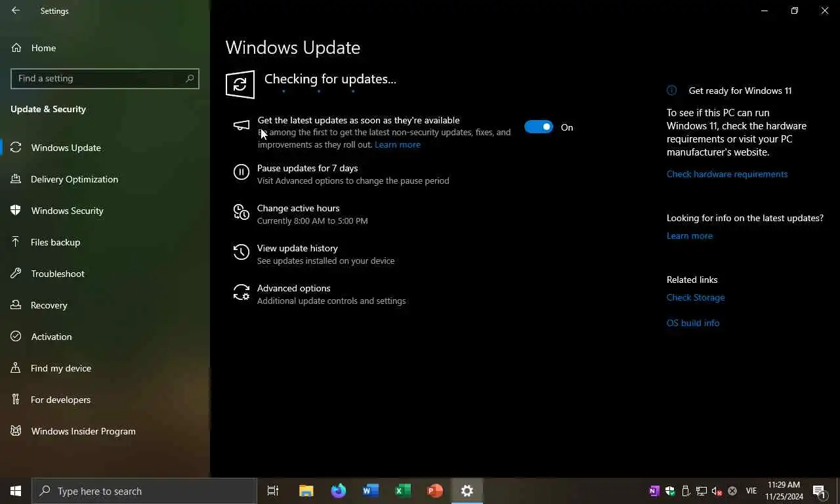Click the Checking for updates status text
This screenshot has height=504, width=840.
[330, 79]
